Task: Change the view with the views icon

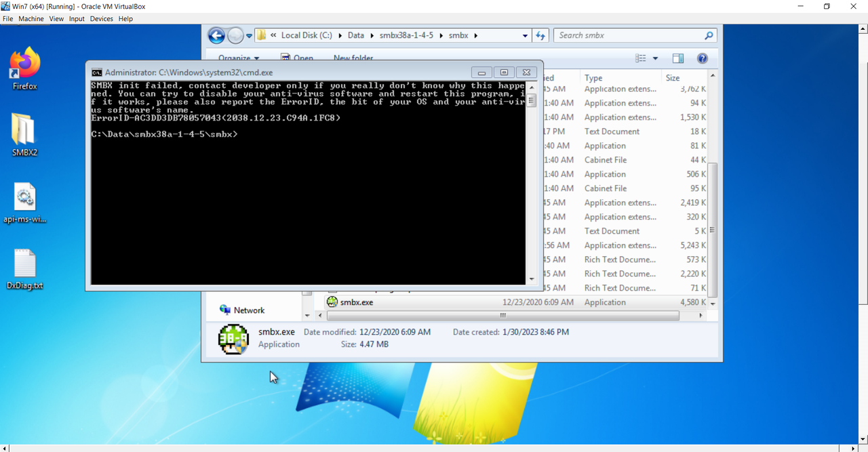Action: point(640,58)
